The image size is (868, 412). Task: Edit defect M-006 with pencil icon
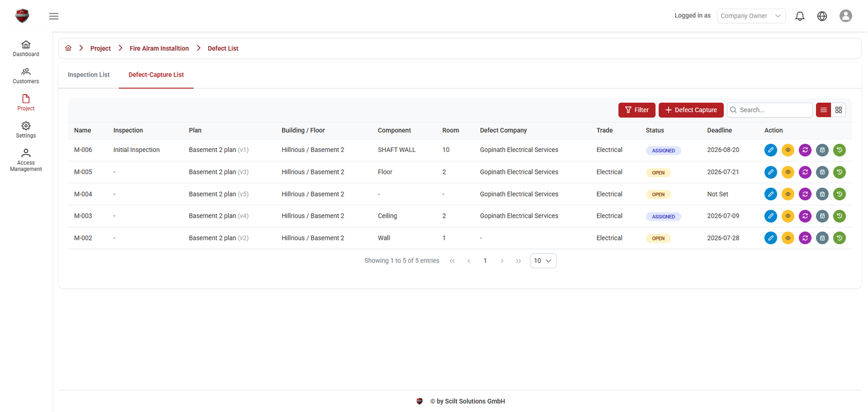point(770,150)
